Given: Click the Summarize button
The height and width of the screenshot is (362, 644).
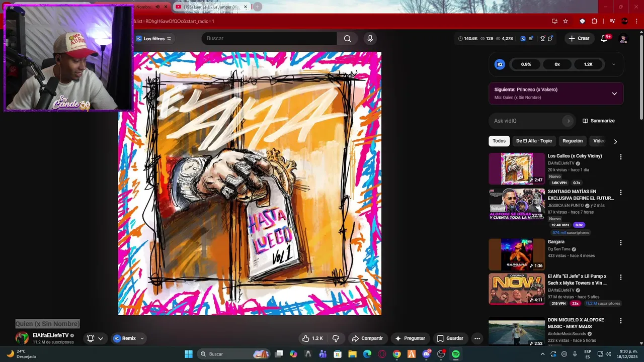Looking at the screenshot, I should pyautogui.click(x=599, y=121).
